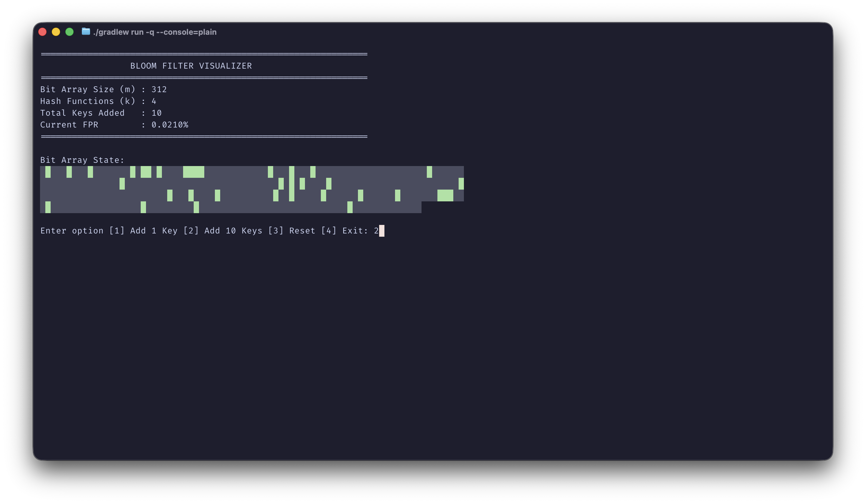Click the 'Current FPR : 0.0210%' line
Viewport: 866px width, 504px height.
pyautogui.click(x=114, y=125)
